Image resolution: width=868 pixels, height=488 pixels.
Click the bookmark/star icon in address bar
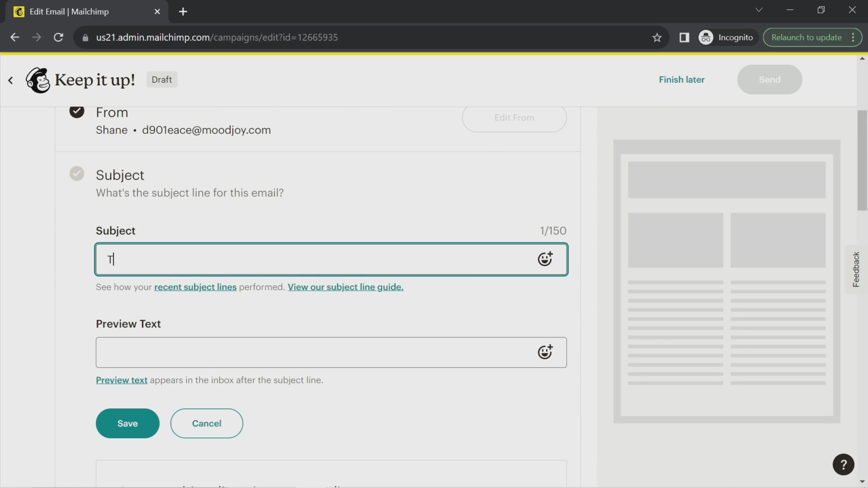click(657, 37)
